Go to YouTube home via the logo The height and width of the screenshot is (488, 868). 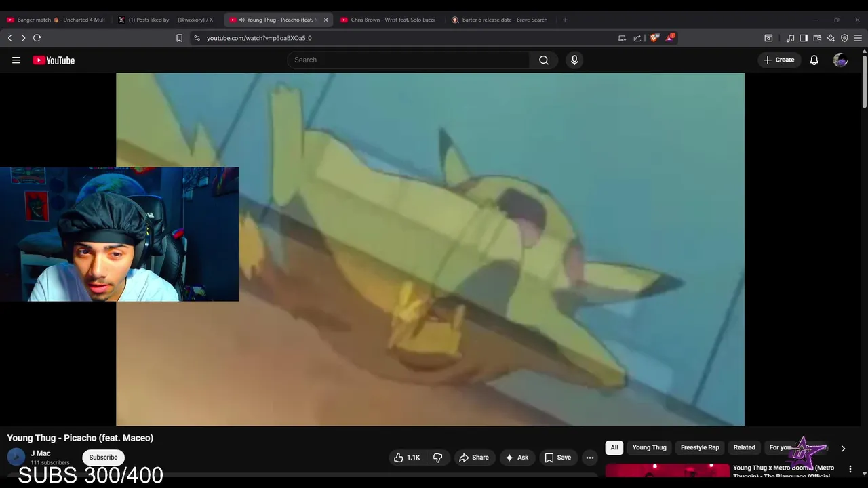coord(54,60)
